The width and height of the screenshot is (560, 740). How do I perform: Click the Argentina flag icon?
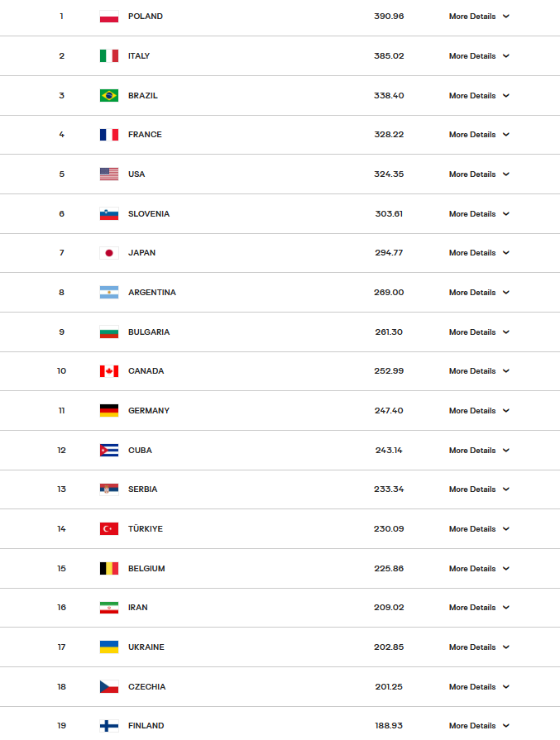[109, 293]
